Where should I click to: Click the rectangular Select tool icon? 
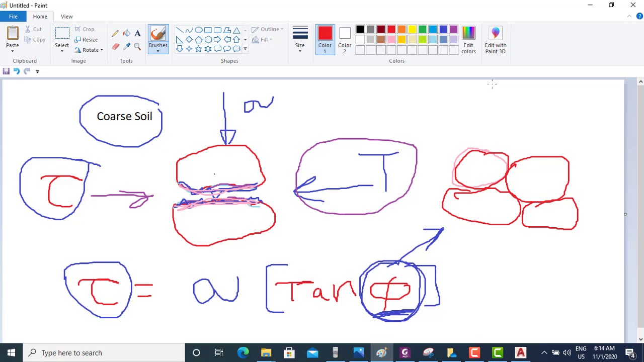coord(62,34)
